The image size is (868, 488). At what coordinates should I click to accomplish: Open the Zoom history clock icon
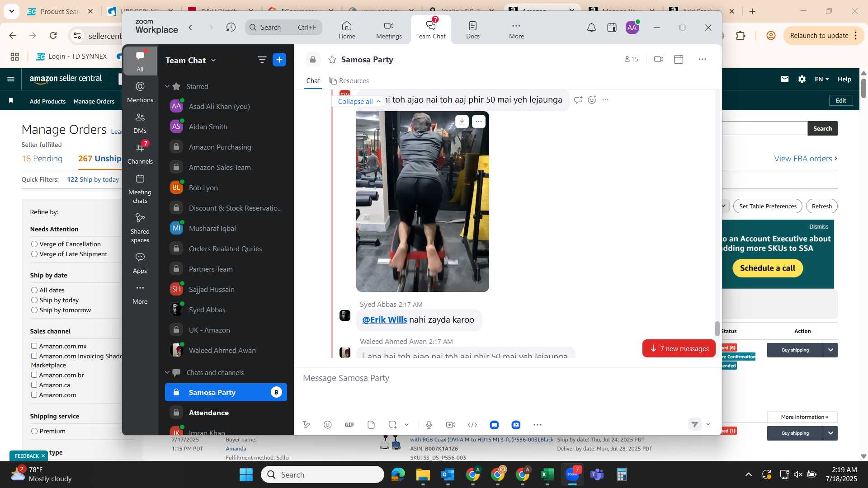(x=231, y=28)
